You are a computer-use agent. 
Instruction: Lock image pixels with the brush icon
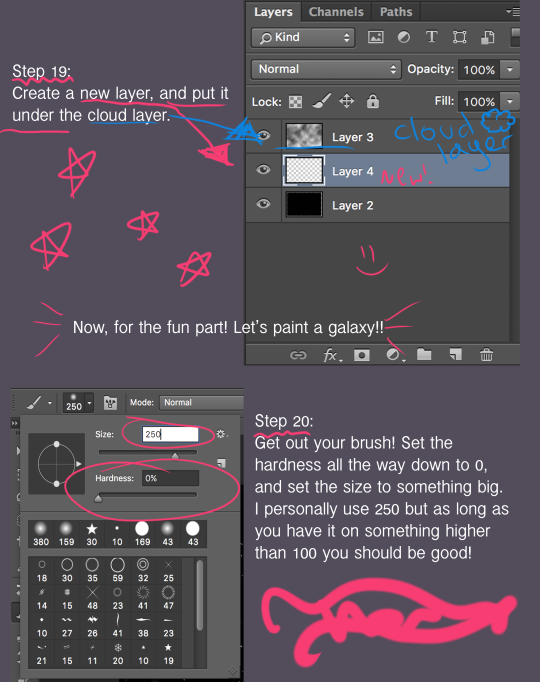pos(321,101)
